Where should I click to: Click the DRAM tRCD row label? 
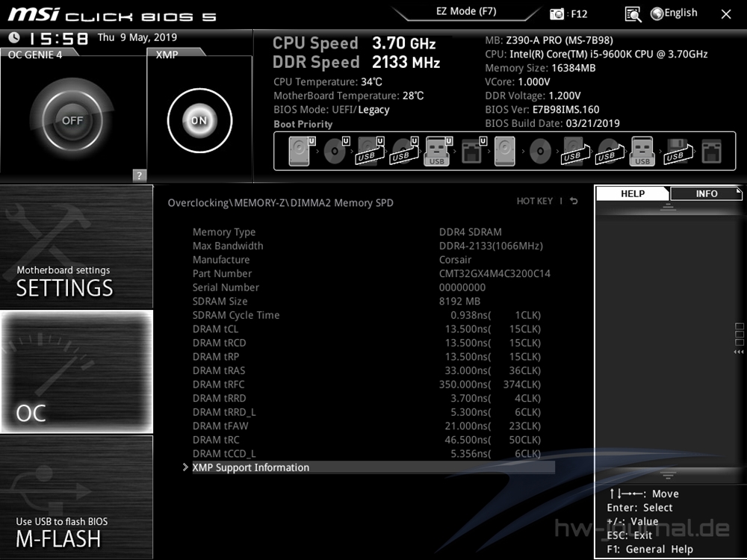click(219, 343)
